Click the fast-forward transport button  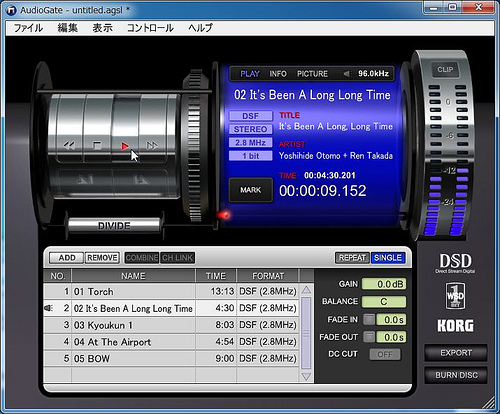[x=152, y=146]
